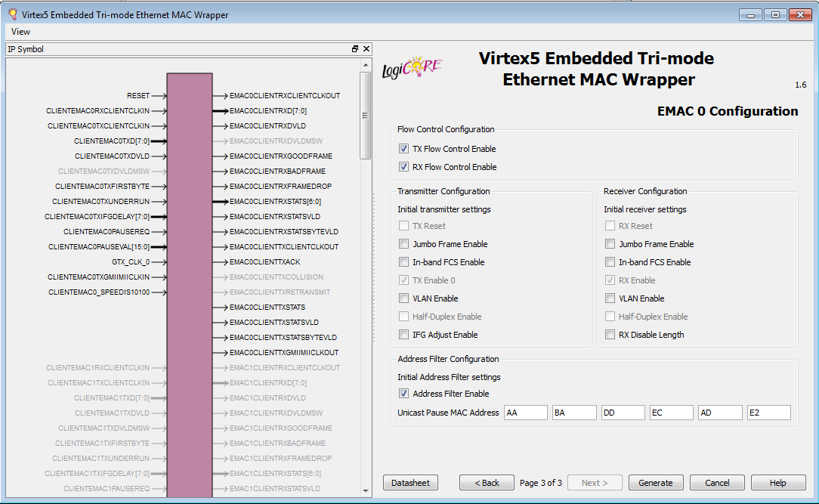Screen dimensions: 819x504
Task: Click EMAC0CLIENTRXSTATS[6:0] port label
Action: click(275, 201)
